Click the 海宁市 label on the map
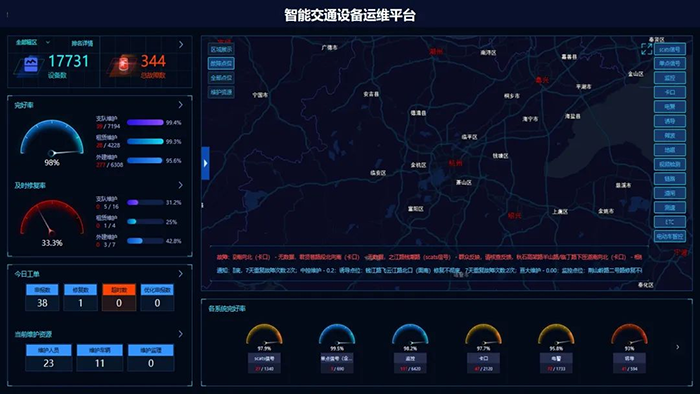 pyautogui.click(x=530, y=119)
